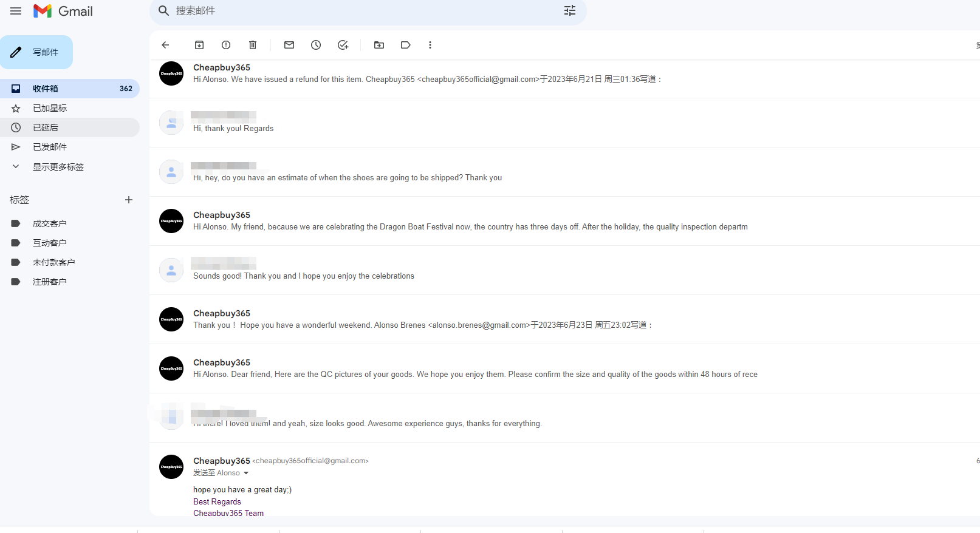
Task: Snooze the conversation clock icon
Action: (316, 45)
